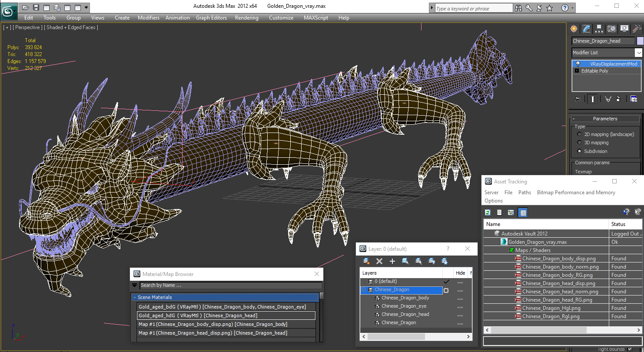Toggle Hide for Chinese_Dragon_eye layer row

point(460,307)
